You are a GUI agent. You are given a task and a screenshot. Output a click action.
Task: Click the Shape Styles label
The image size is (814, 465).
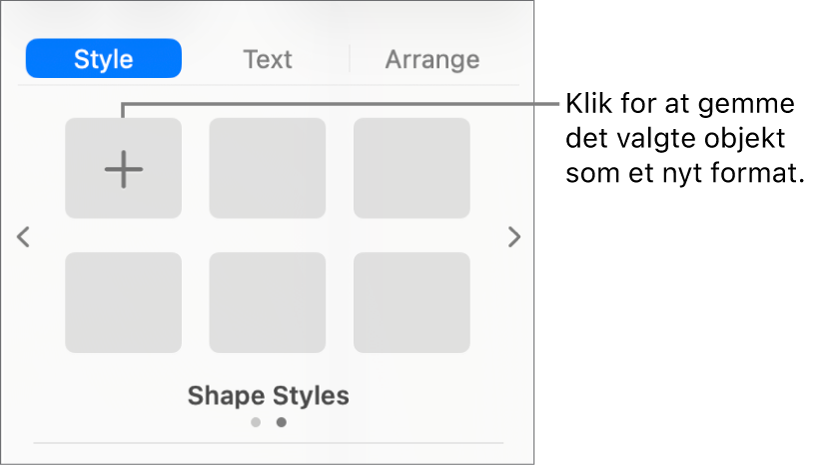pos(268,396)
